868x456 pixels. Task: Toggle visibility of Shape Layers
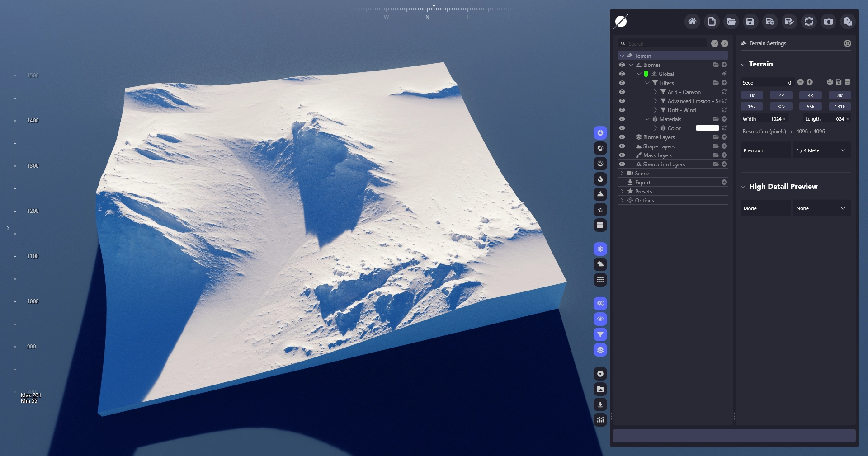click(622, 146)
